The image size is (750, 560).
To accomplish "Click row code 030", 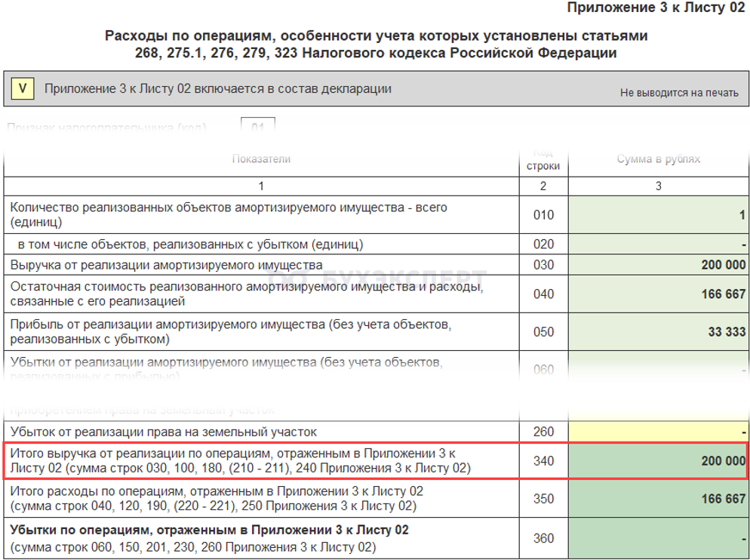I will click(543, 265).
